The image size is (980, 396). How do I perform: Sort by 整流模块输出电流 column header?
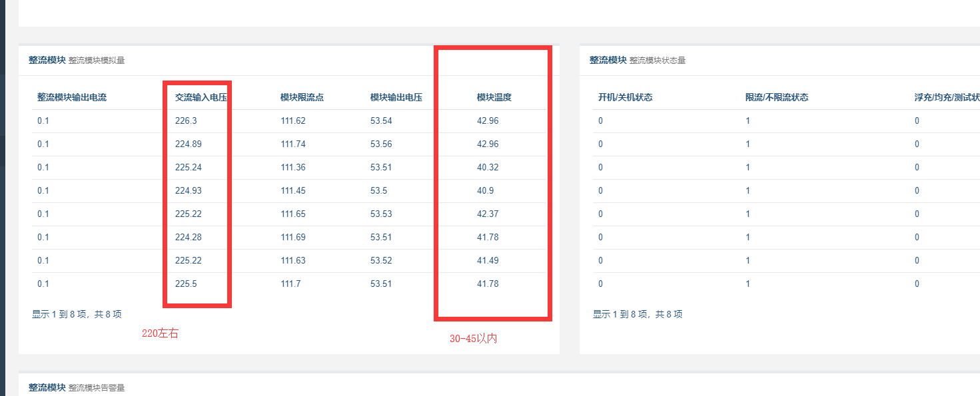coord(72,97)
